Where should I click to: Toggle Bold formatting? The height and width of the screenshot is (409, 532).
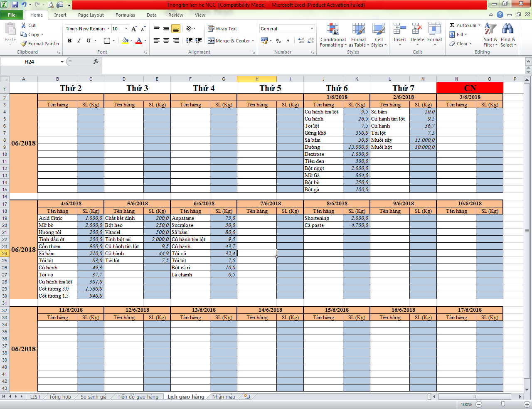point(69,41)
